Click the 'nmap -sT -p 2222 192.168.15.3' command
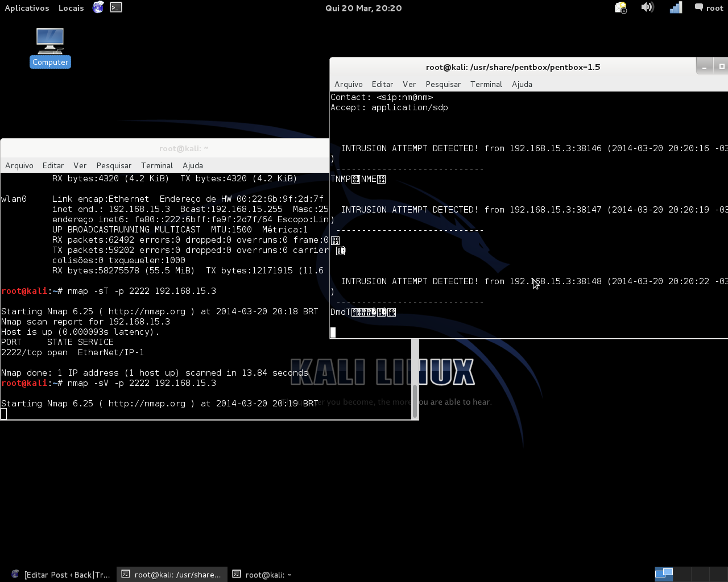Screen dimensions: 728x582 point(142,291)
